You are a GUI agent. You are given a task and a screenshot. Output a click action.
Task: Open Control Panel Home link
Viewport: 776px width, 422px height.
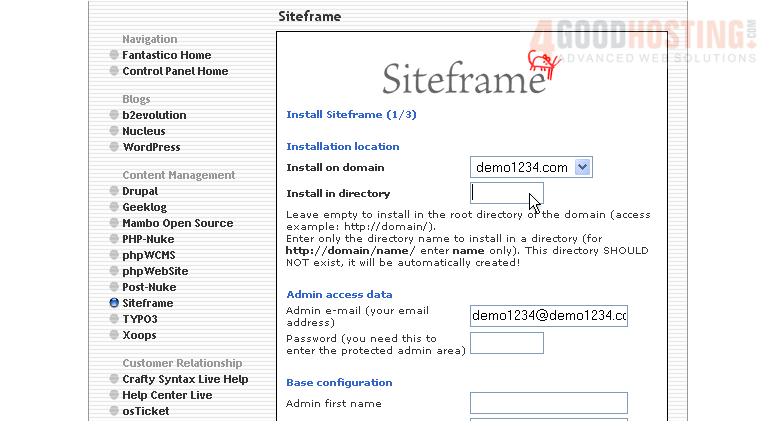point(175,71)
